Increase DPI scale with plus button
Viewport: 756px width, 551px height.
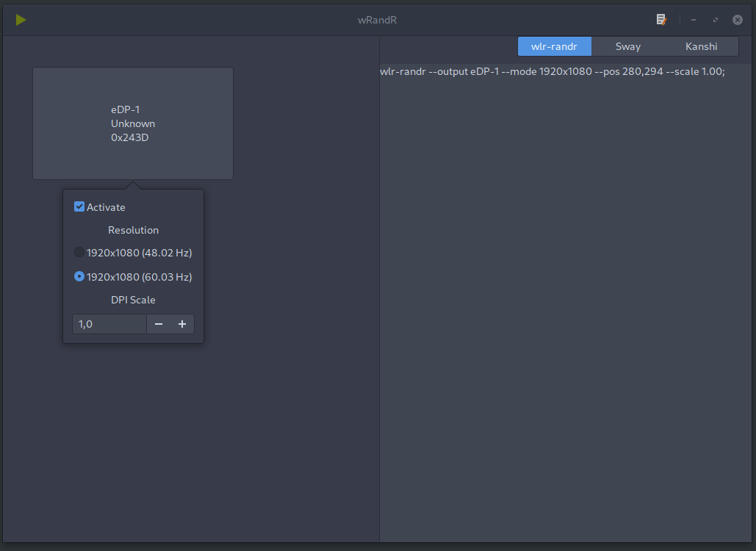[x=182, y=324]
